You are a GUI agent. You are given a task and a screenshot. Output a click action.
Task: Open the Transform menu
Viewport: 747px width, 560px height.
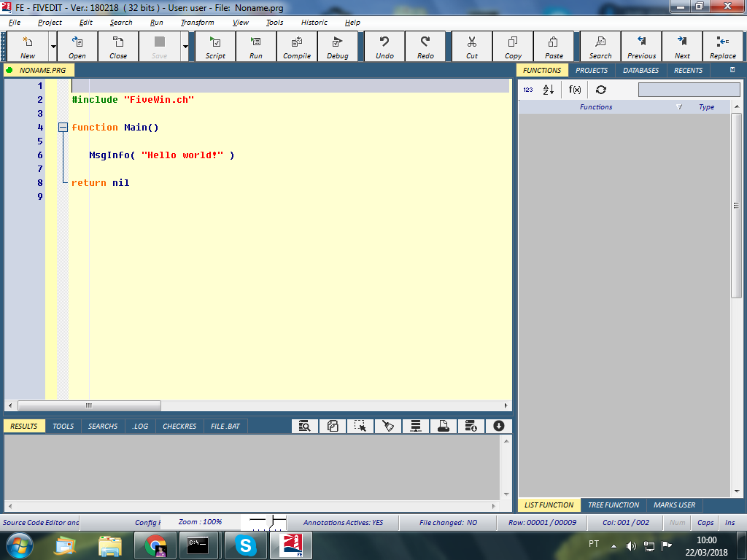(x=197, y=23)
